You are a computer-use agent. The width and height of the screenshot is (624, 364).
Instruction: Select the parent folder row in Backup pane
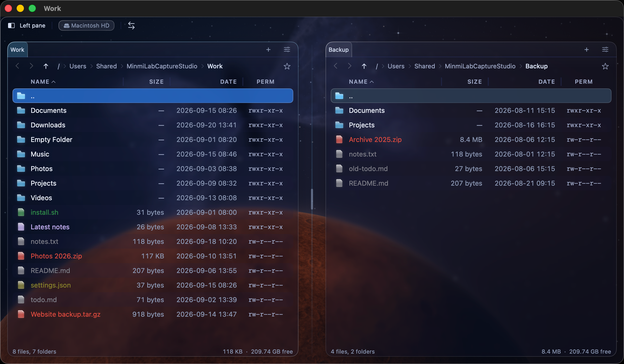point(471,96)
